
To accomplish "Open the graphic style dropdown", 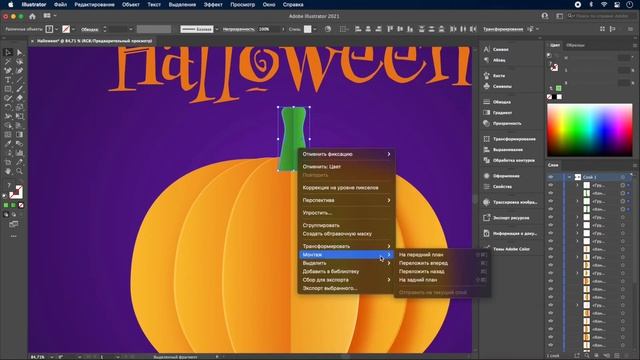I will click(315, 29).
